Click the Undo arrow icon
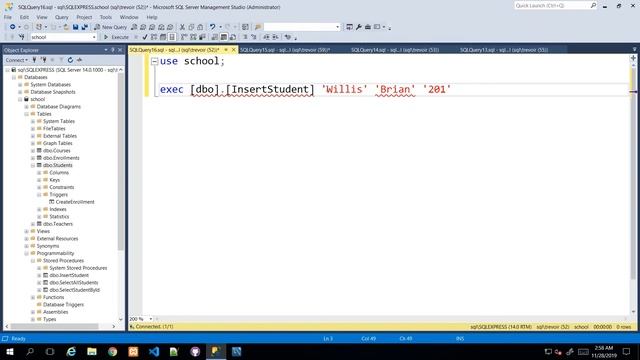 (212, 27)
